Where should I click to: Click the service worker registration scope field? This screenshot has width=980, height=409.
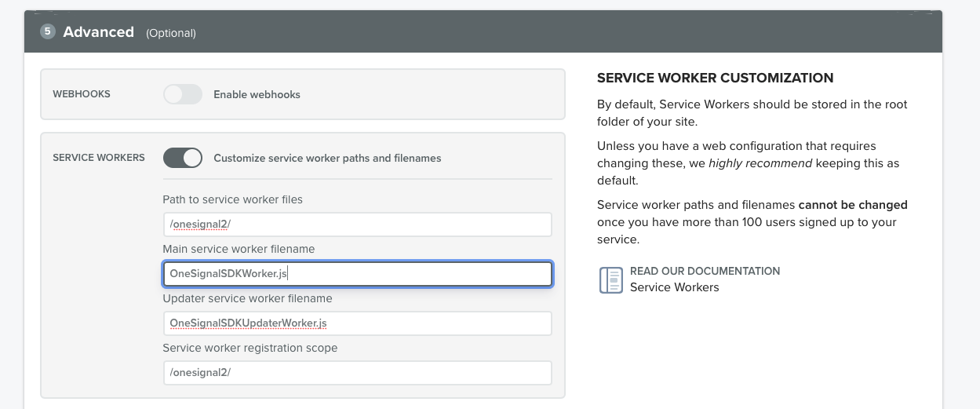pos(357,373)
